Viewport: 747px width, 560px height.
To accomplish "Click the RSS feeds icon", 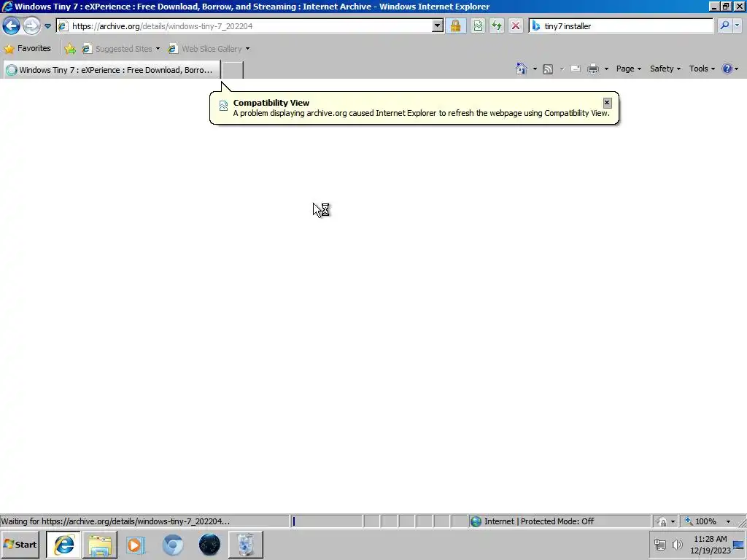I will 548,69.
